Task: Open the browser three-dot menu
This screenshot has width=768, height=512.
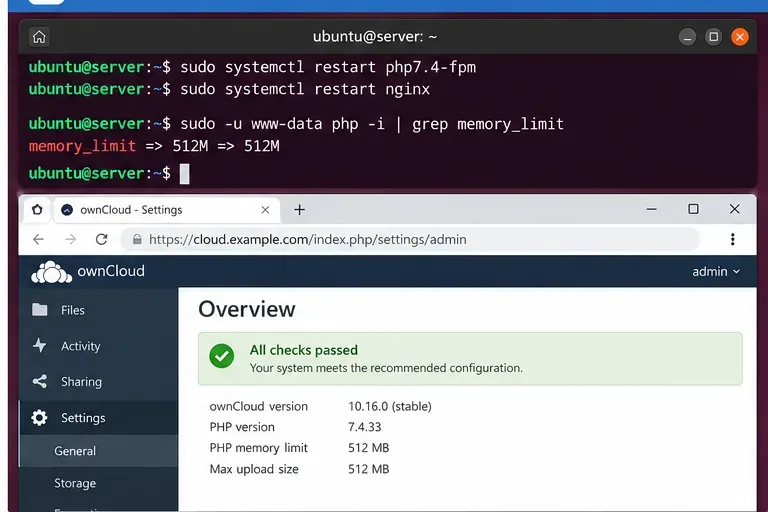Action: 732,239
